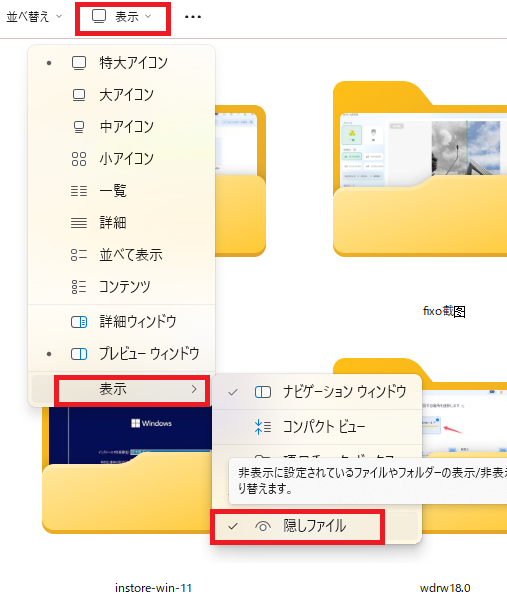
Task: Click the instore-win-11 folder name
Action: click(153, 588)
